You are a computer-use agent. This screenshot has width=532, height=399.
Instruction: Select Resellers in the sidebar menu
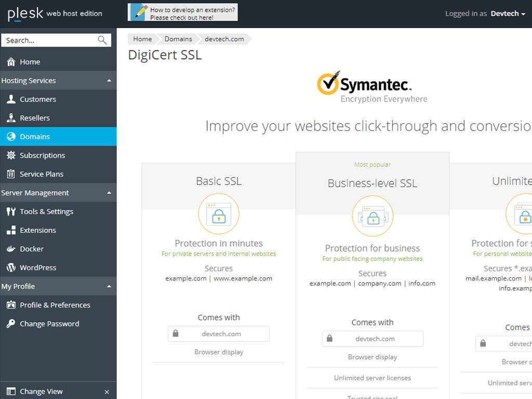35,118
